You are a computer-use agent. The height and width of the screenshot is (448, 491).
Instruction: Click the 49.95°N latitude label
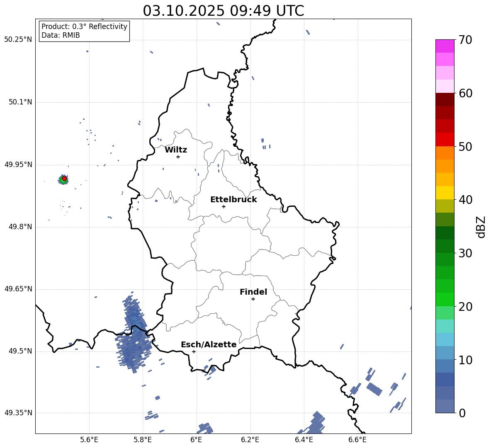(x=18, y=165)
